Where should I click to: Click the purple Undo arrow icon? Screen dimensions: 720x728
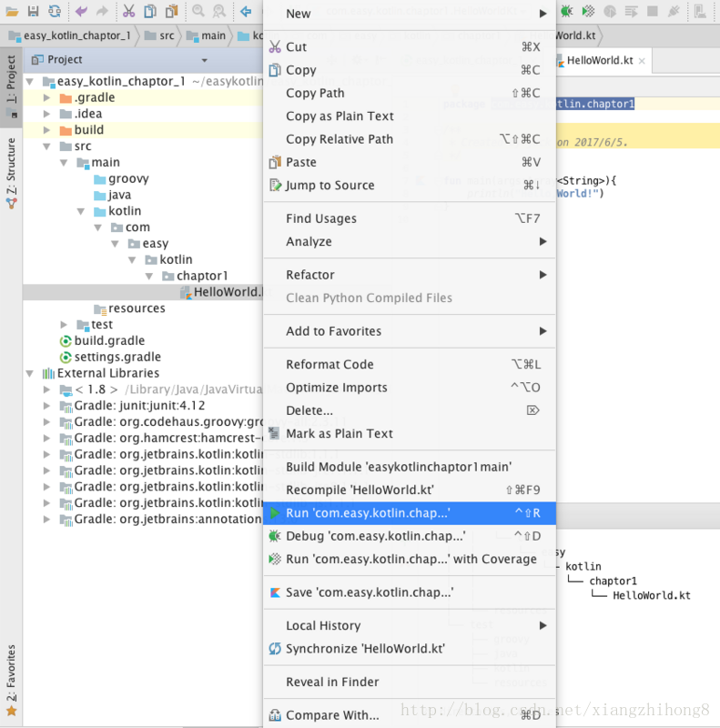pos(81,11)
